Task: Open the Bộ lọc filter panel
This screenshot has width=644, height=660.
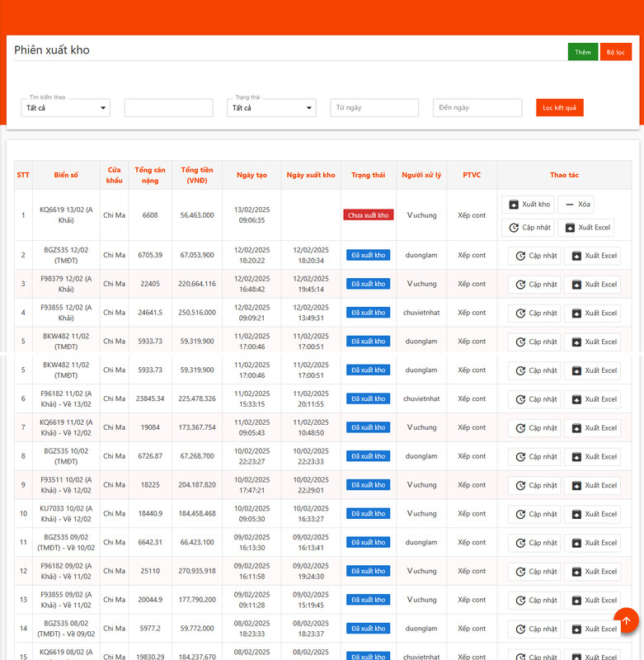Action: pyautogui.click(x=615, y=52)
